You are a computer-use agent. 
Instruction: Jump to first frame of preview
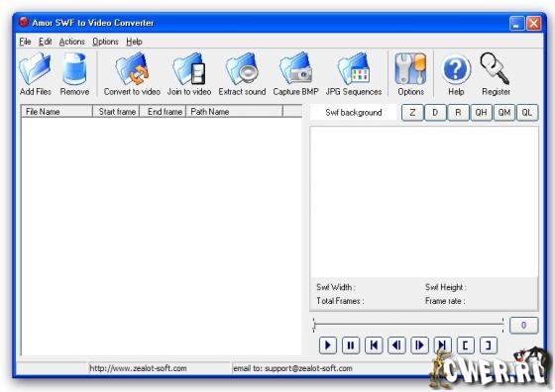374,345
